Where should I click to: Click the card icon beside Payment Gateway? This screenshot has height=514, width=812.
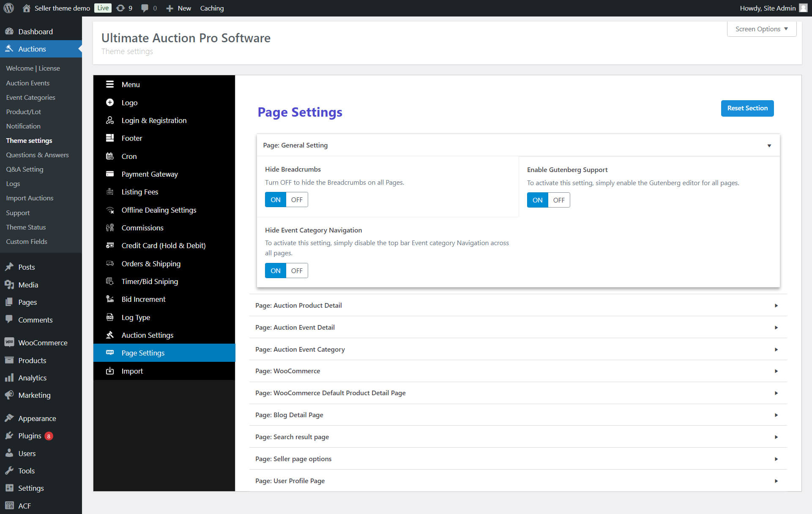110,174
